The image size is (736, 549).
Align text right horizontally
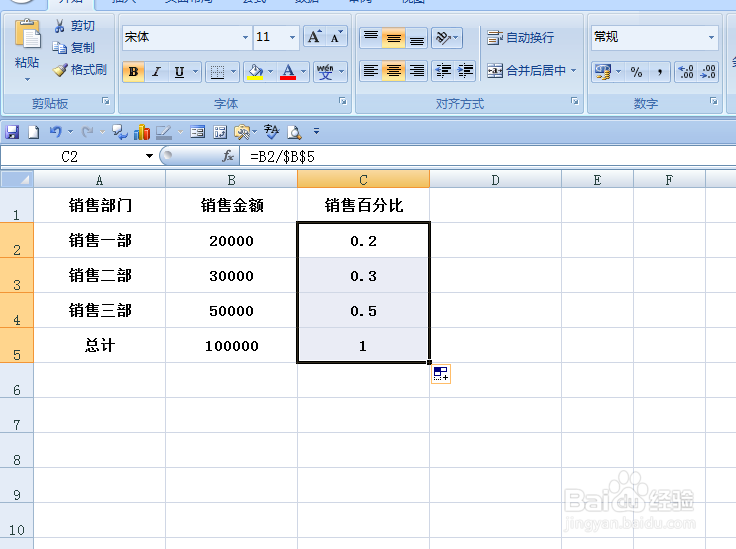tap(416, 71)
